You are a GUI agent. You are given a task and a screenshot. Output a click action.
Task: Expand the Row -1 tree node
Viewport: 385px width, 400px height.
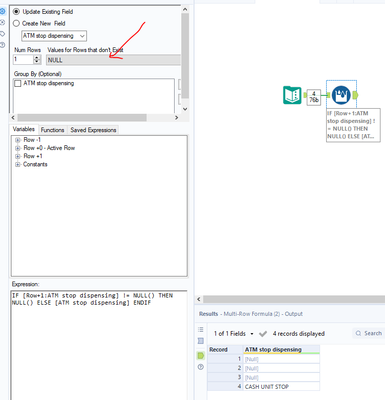click(18, 140)
